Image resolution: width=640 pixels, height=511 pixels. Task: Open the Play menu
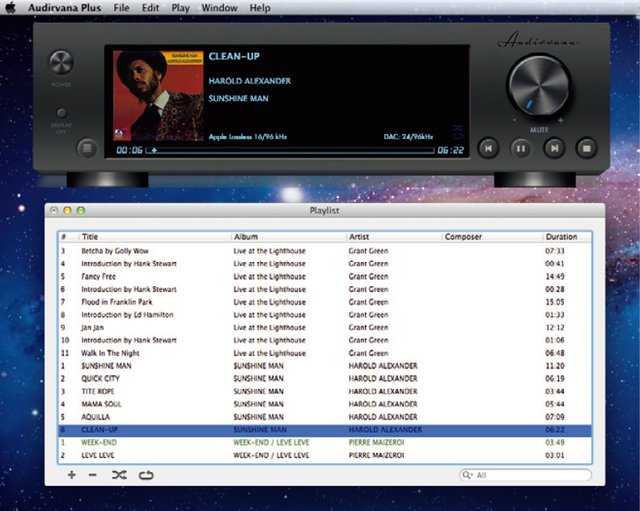coord(180,8)
